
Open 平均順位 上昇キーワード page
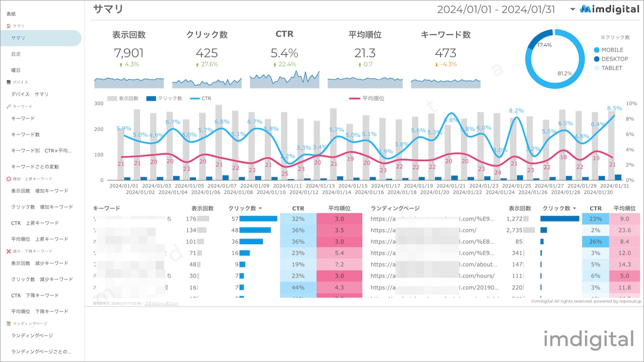40,239
